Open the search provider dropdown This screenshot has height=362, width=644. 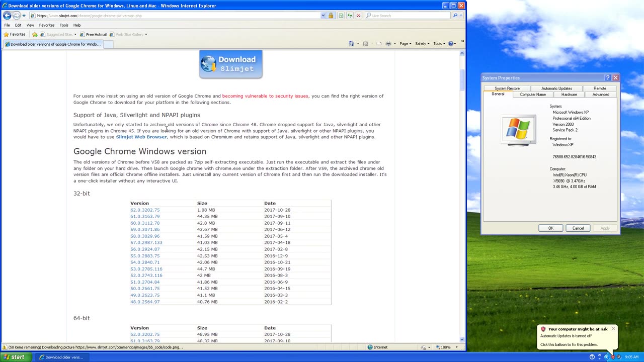[461, 16]
